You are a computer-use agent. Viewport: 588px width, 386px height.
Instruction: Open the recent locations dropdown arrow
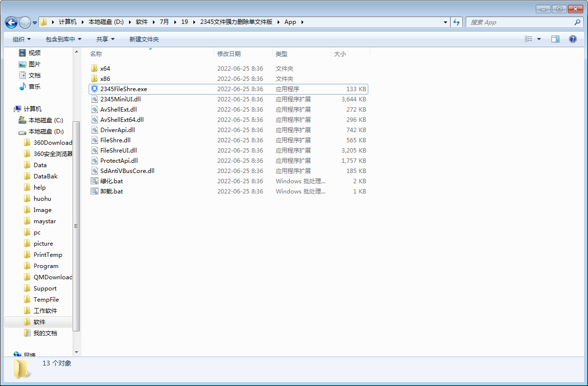35,22
